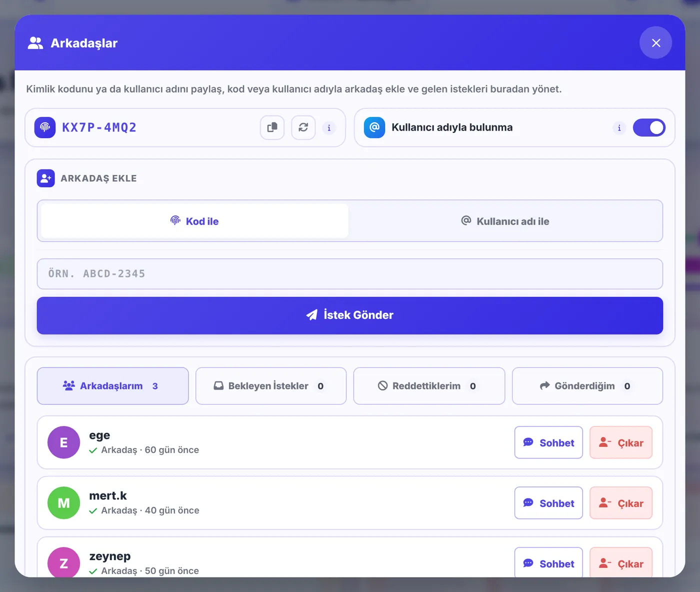This screenshot has width=700, height=592.
Task: Copy the KX7P-4MQ2 identity code
Action: pyautogui.click(x=272, y=127)
